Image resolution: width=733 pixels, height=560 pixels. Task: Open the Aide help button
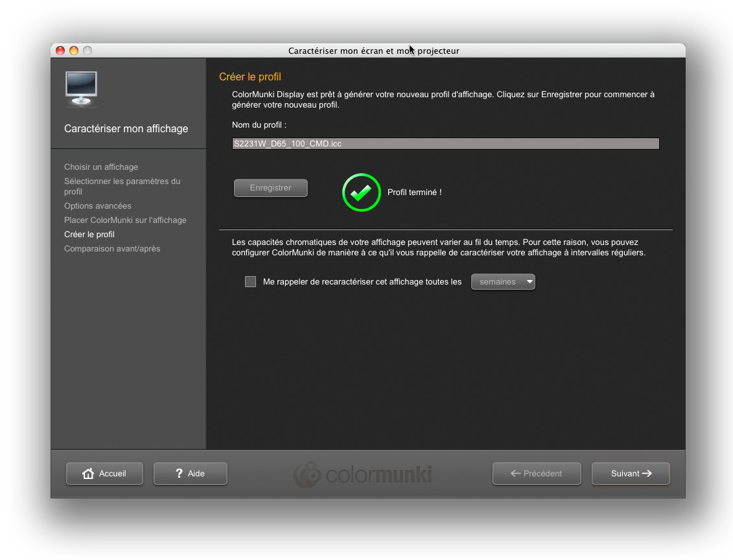[191, 474]
